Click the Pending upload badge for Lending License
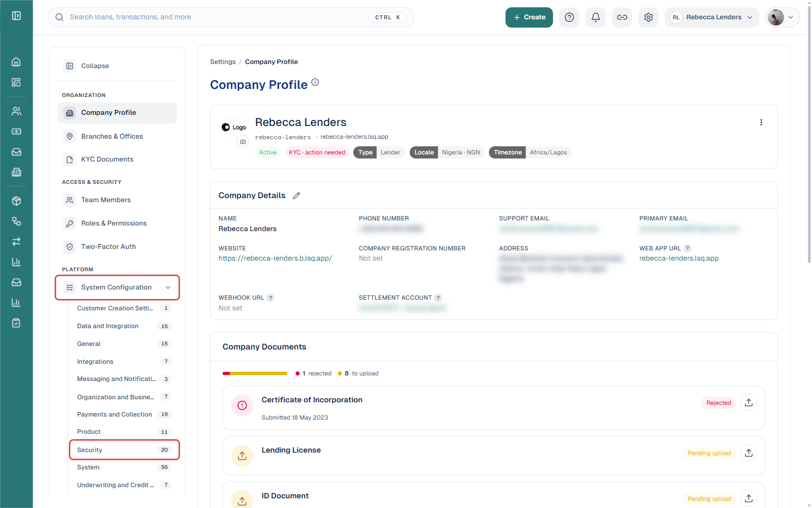The width and height of the screenshot is (812, 508). pyautogui.click(x=709, y=453)
